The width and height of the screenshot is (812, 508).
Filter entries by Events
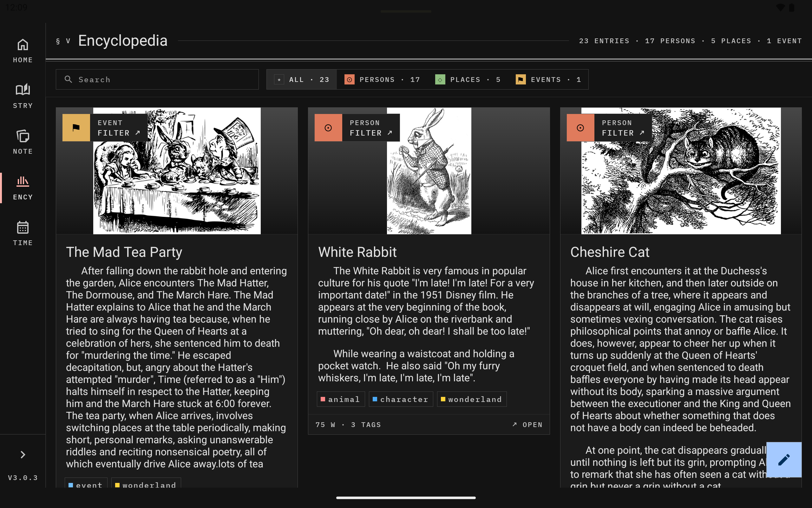548,80
